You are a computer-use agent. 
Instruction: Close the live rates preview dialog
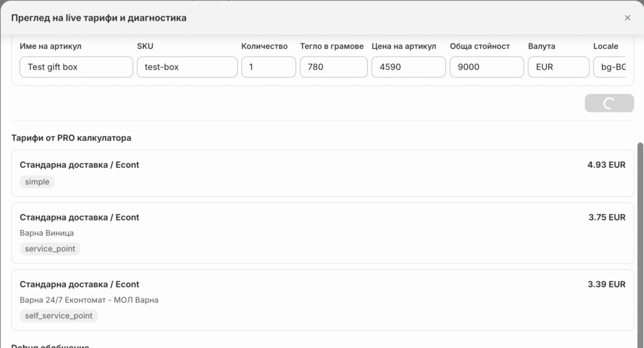pyautogui.click(x=627, y=18)
